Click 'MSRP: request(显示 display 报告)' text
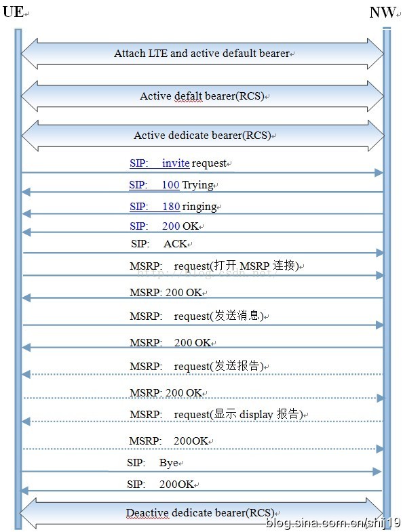403x532 pixels. [x=216, y=414]
